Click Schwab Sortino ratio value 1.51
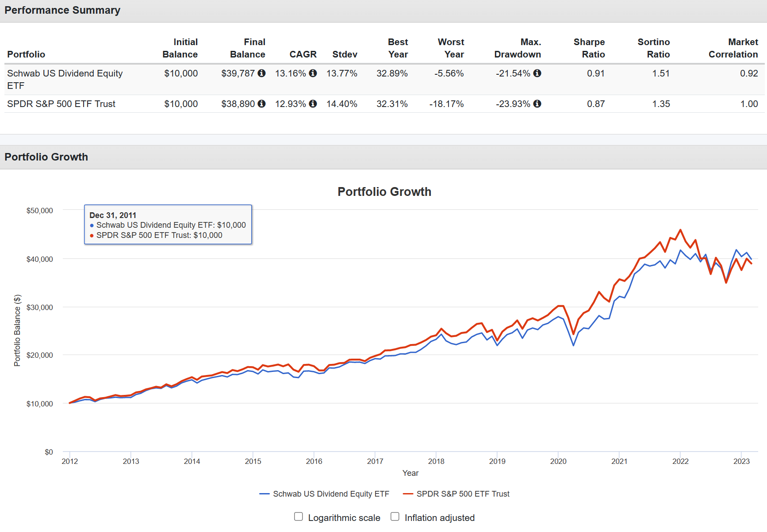Viewport: 767px width, 532px height. (661, 73)
